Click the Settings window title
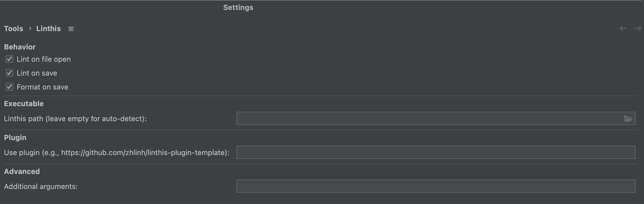Screen dimensions: 644x204 [238, 7]
